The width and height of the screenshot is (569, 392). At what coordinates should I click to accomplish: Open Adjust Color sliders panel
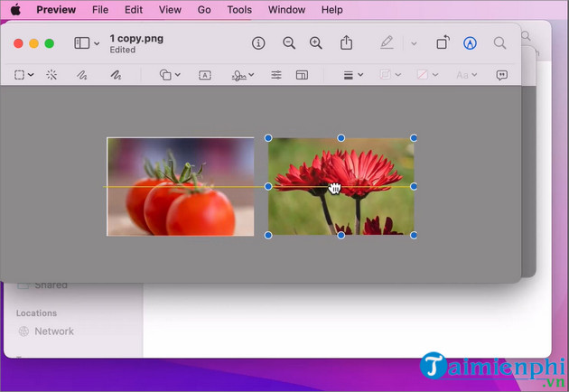pyautogui.click(x=276, y=75)
